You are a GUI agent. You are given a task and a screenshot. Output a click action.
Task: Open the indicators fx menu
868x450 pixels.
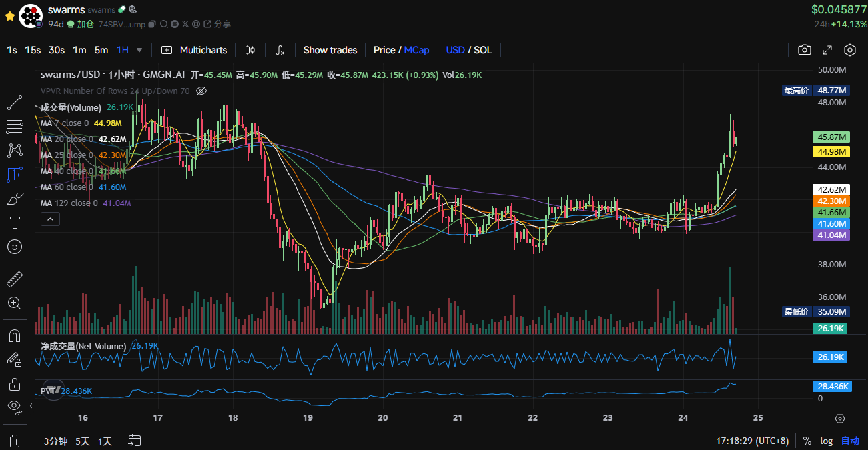[x=280, y=50]
